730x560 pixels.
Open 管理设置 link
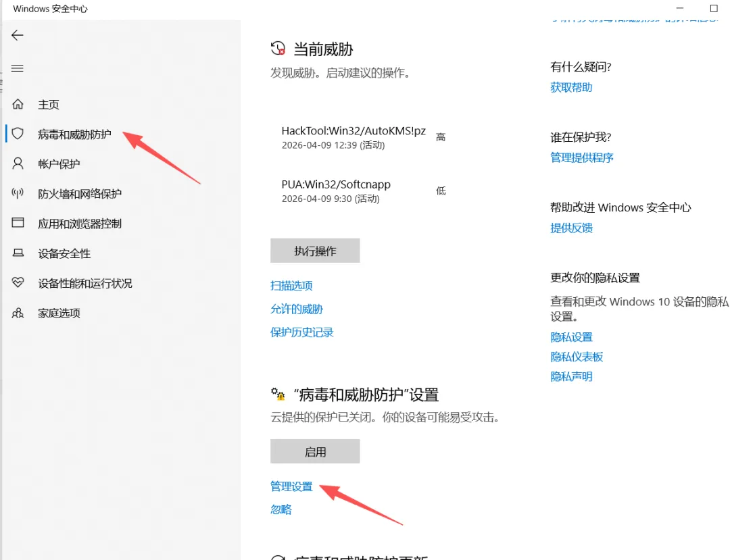(x=291, y=486)
